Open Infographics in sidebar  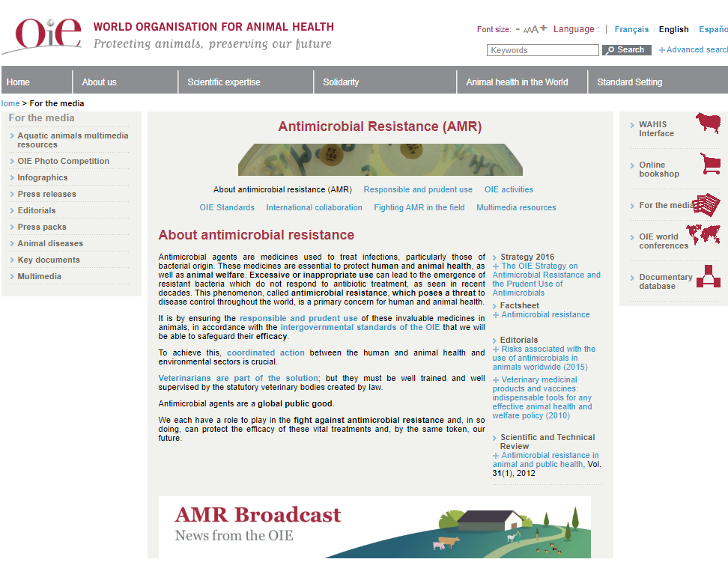point(42,177)
